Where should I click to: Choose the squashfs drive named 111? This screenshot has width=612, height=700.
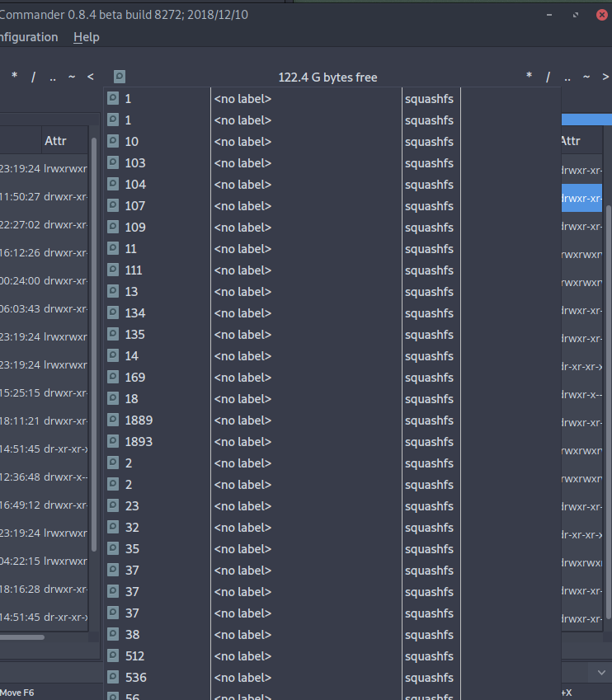[134, 270]
